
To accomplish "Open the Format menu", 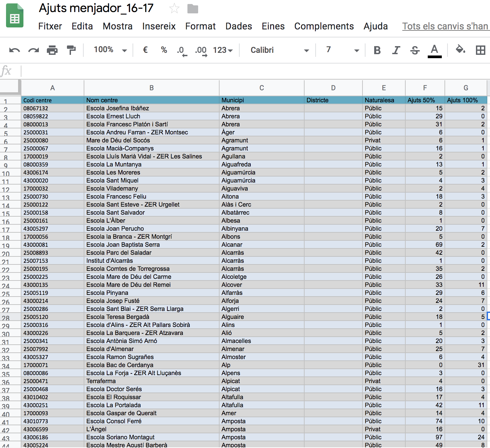I will (x=200, y=26).
